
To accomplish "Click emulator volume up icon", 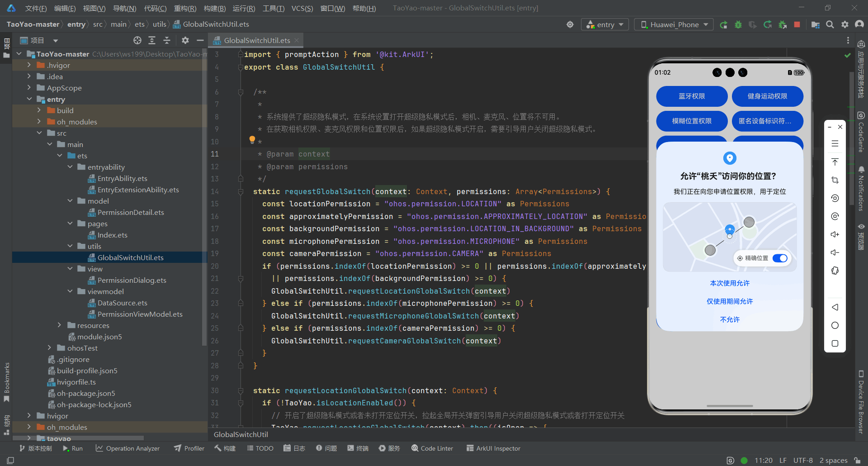I will (x=835, y=234).
